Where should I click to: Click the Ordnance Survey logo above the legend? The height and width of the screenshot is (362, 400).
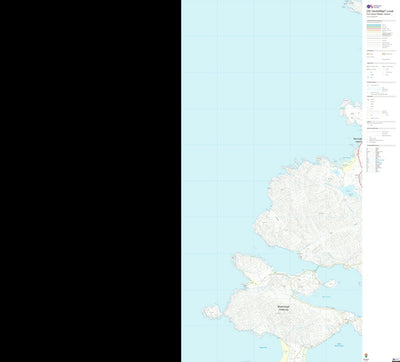(374, 6)
